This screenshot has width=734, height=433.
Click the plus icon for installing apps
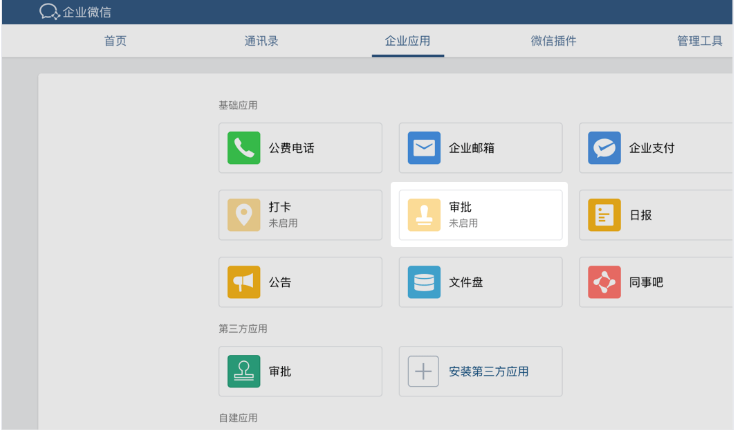tap(423, 372)
